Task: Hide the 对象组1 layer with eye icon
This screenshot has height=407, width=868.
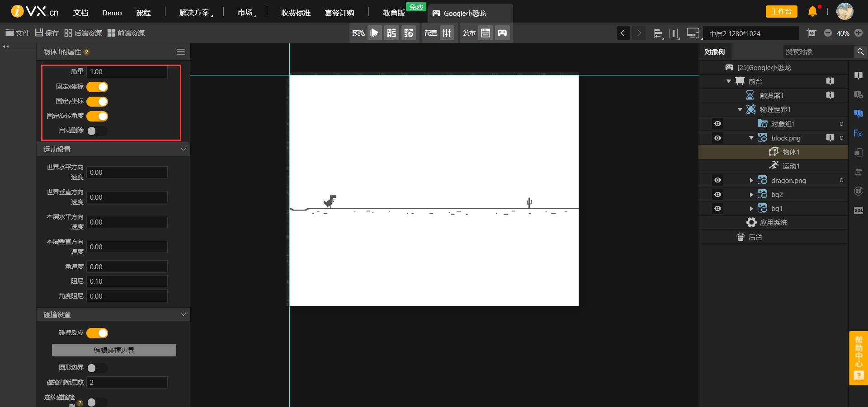Action: click(x=717, y=124)
